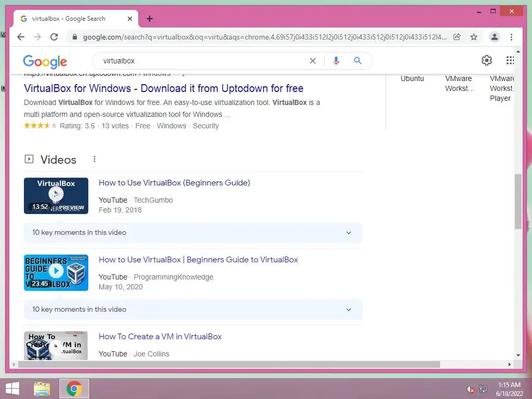Open Chrome's three-dot menu

click(x=511, y=37)
